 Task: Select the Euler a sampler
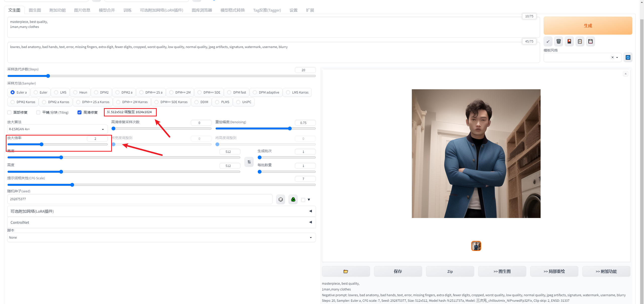point(19,92)
